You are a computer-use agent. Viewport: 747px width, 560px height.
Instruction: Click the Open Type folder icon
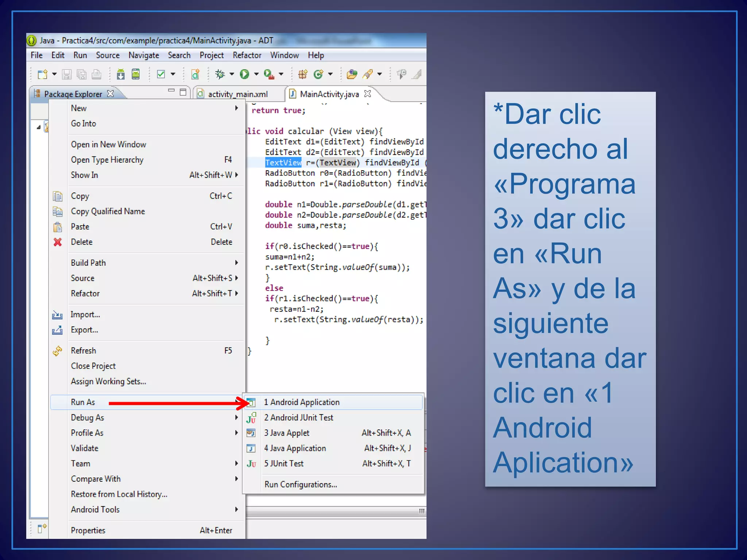352,74
